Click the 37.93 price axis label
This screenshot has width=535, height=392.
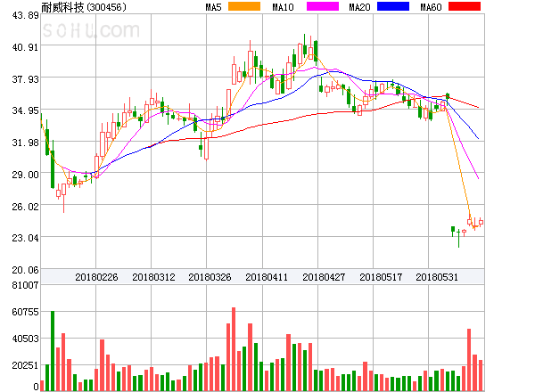[x=25, y=79]
